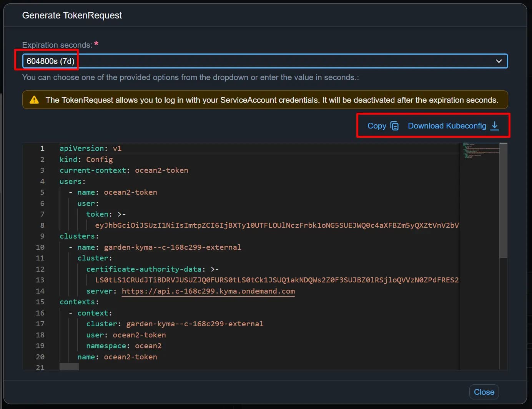Click the 'kind: Config' line
532x409 pixels.
click(x=86, y=159)
